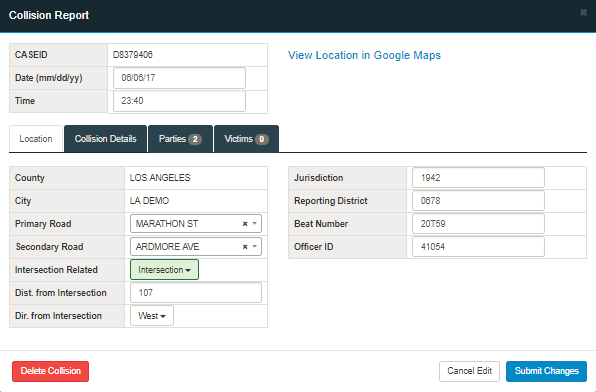Open the West direction dropdown
The width and height of the screenshot is (596, 392).
[x=152, y=316]
